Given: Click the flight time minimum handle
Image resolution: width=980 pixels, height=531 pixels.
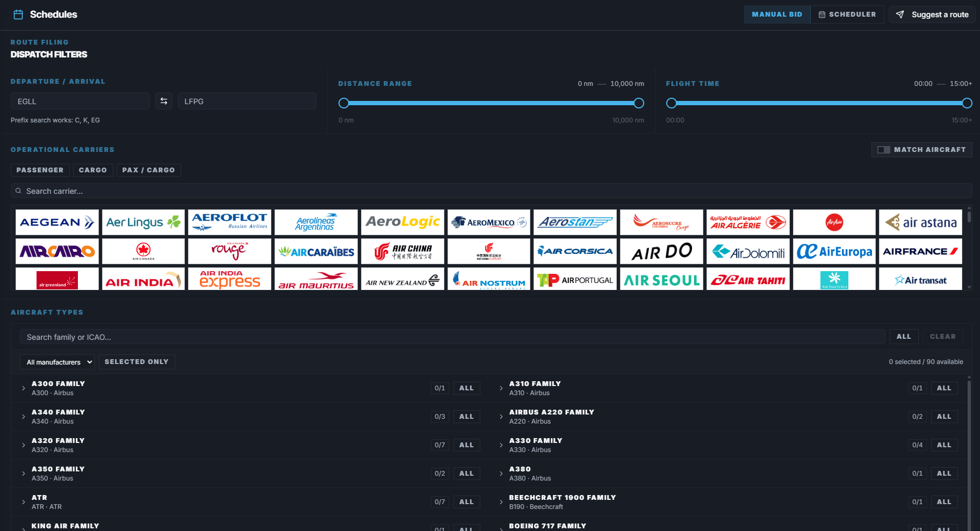Looking at the screenshot, I should click(x=672, y=103).
